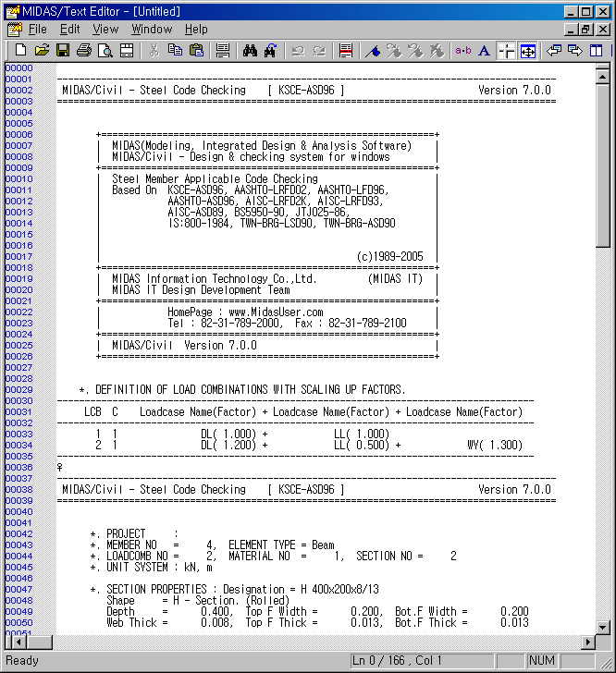
Task: Print the document using the printer icon
Action: (x=84, y=51)
